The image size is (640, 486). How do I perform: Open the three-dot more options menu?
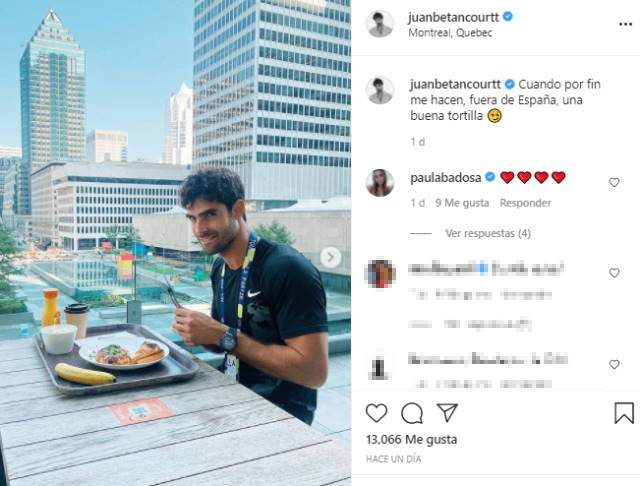[x=625, y=24]
